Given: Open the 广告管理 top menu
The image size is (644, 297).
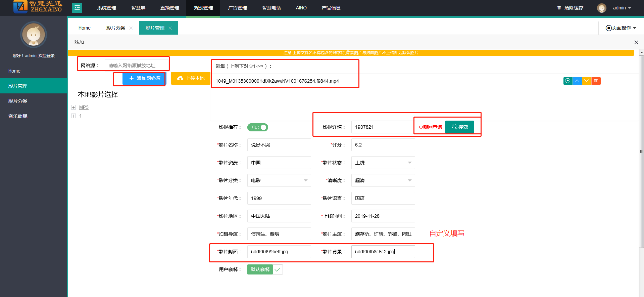Looking at the screenshot, I should 237,8.
